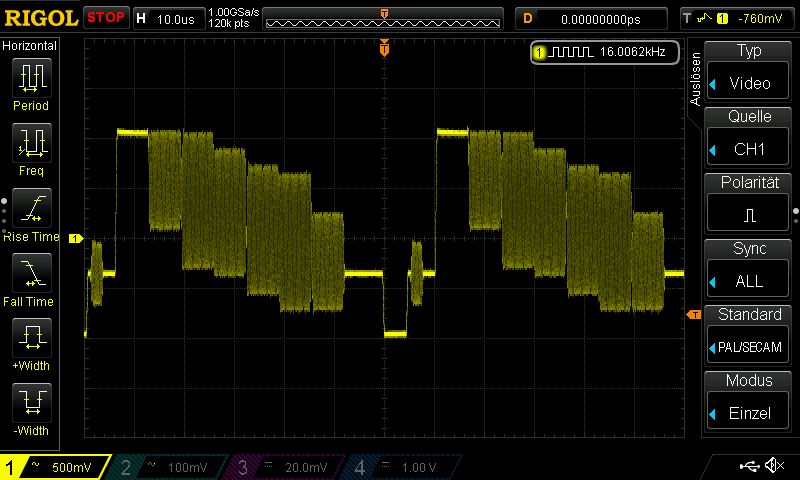Screen dimensions: 800x480
Task: Toggle channel 1 at 500mV
Action: (55, 467)
